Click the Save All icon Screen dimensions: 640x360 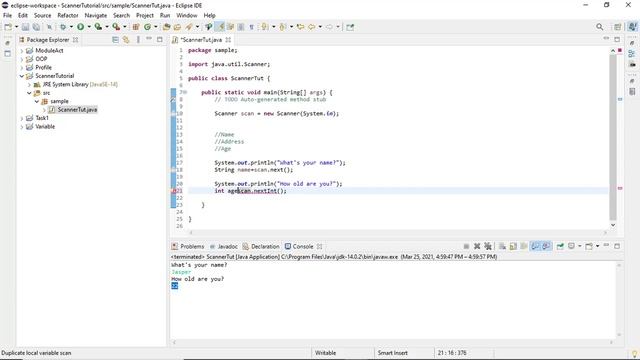pyautogui.click(x=36, y=27)
